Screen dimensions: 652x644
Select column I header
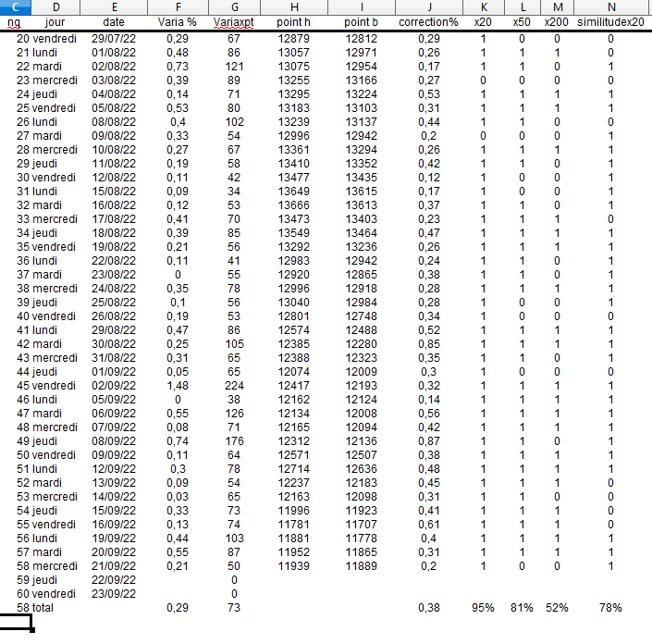(362, 6)
